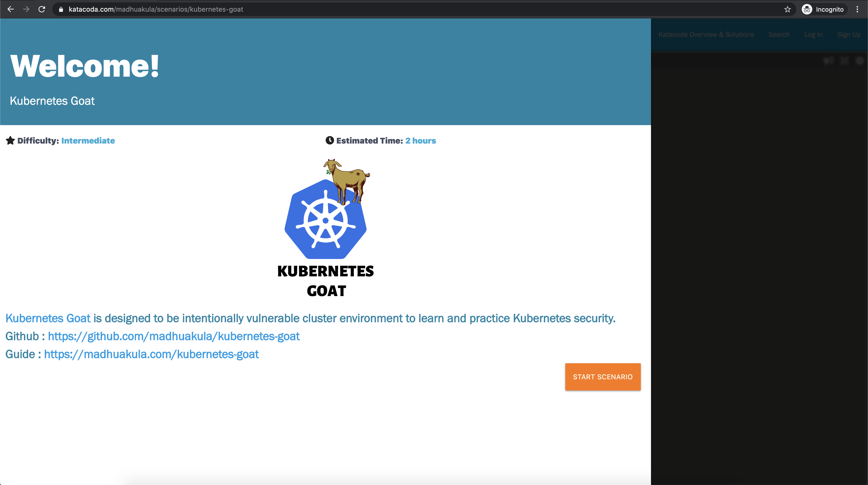Open Katacoda Overview & Solutions menu item
Viewport: 868px width, 485px height.
coord(706,35)
